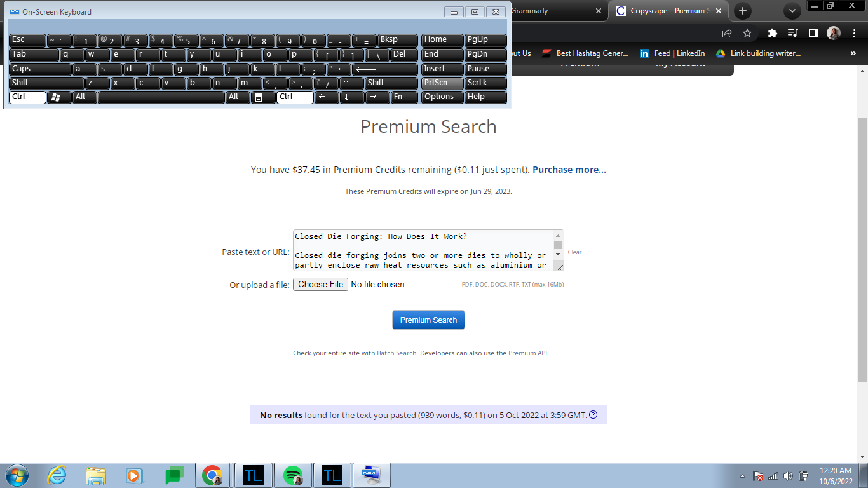This screenshot has height=488, width=868.
Task: Click the power plug tray icon
Action: pyautogui.click(x=803, y=476)
